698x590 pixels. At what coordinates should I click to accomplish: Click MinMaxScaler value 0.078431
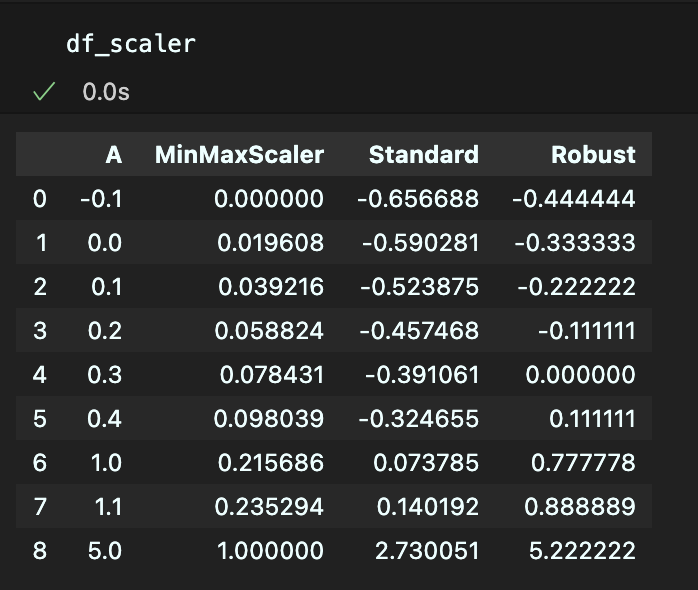point(272,374)
